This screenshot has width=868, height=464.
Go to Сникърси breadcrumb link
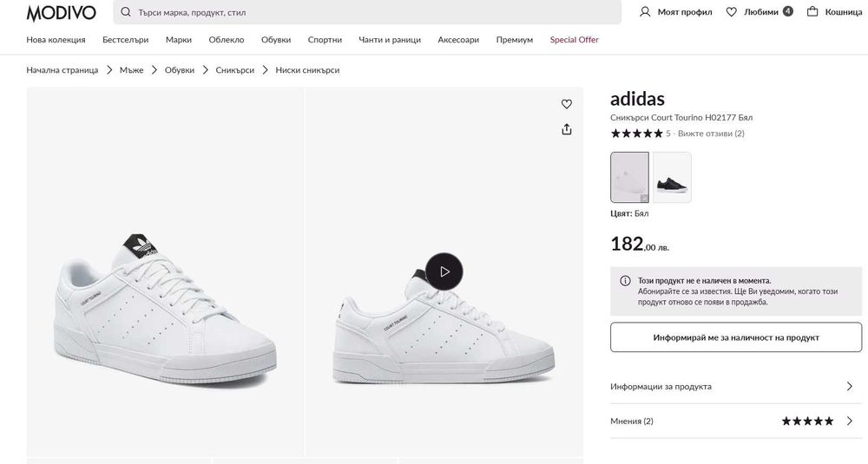click(x=234, y=70)
